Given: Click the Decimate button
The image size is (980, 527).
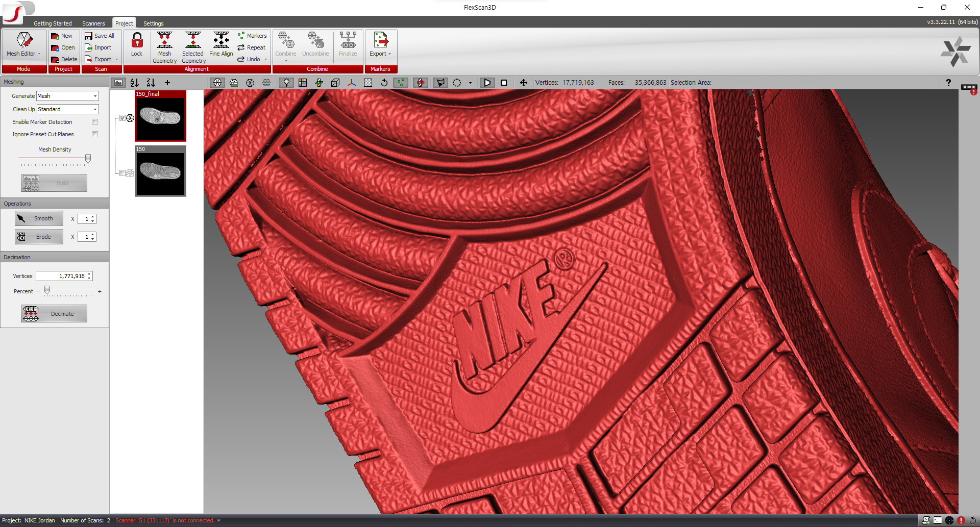Looking at the screenshot, I should (x=54, y=314).
